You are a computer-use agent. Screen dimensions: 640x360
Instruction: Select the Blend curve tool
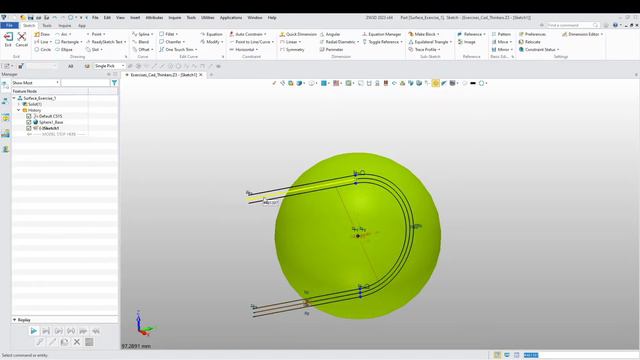140,42
